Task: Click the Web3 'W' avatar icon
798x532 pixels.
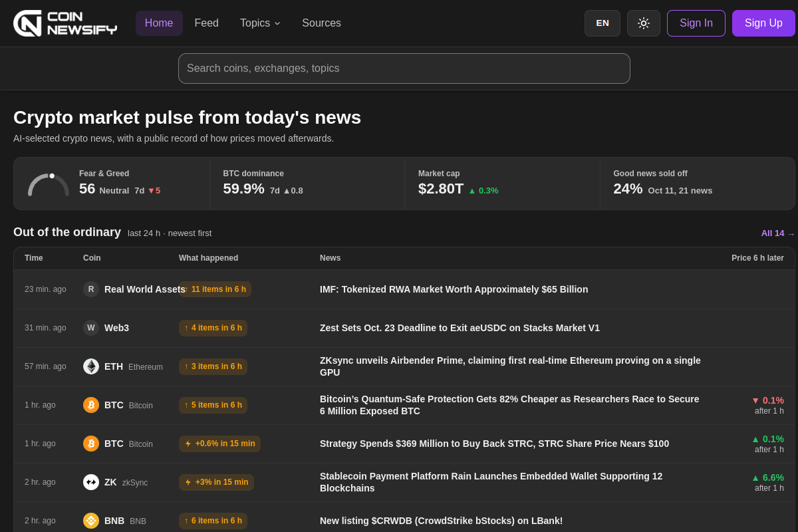Action: coord(91,328)
